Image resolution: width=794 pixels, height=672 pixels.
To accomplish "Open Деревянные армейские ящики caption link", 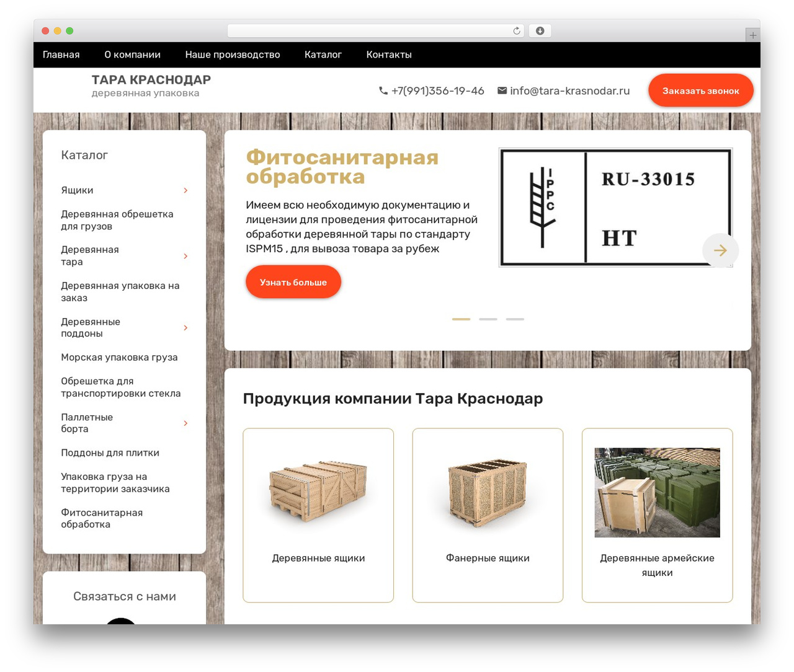I will pos(657,565).
